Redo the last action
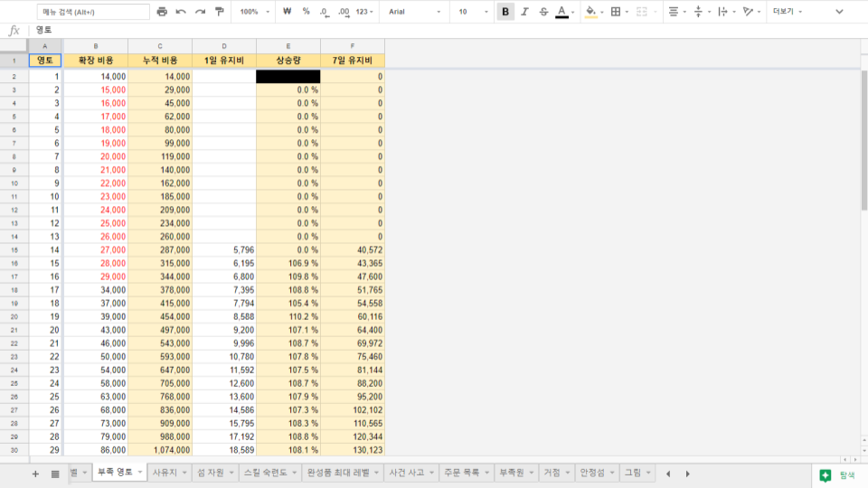Screen dimensions: 868x488 (x=200, y=12)
